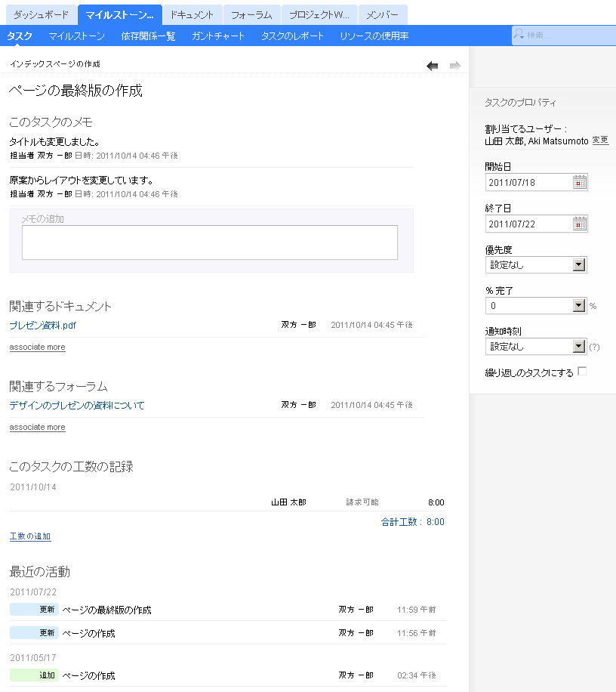Expand the % 完了 dropdown
The height and width of the screenshot is (692, 616).
tap(579, 305)
